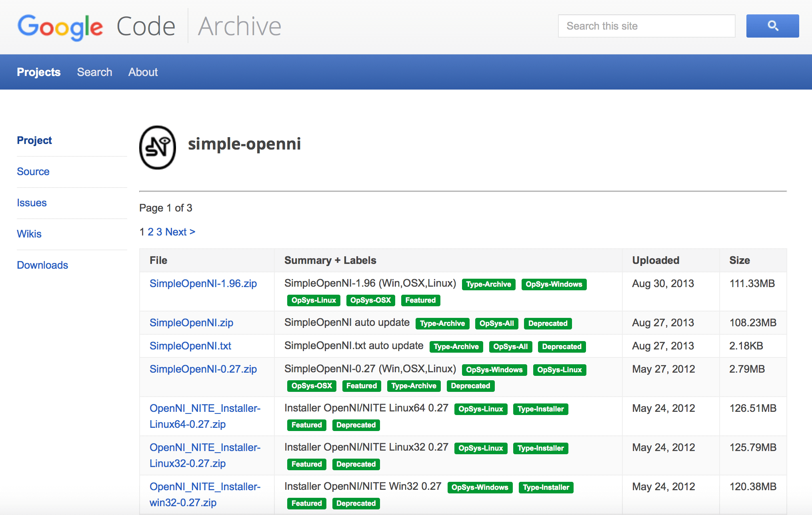Click Featured label on Linux64 installer row
Screen dimensions: 812x515
pyautogui.click(x=307, y=425)
